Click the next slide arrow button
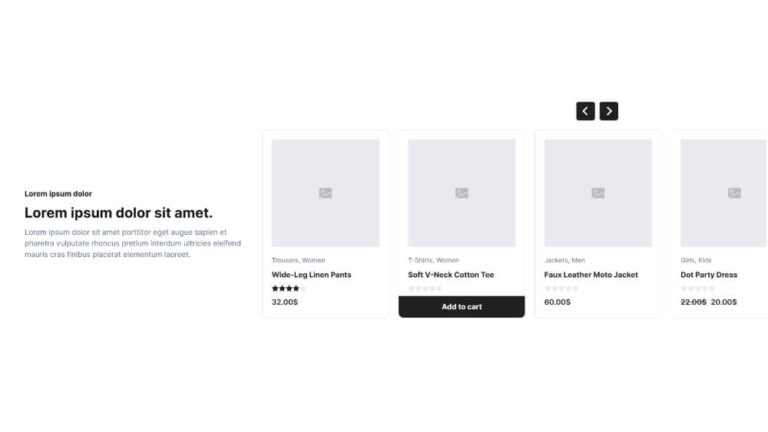768x432 pixels. [609, 111]
